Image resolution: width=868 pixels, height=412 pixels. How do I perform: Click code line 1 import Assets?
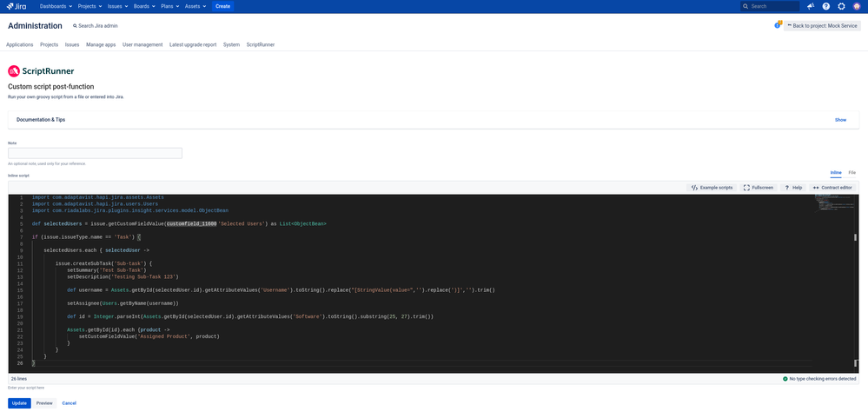pyautogui.click(x=98, y=197)
